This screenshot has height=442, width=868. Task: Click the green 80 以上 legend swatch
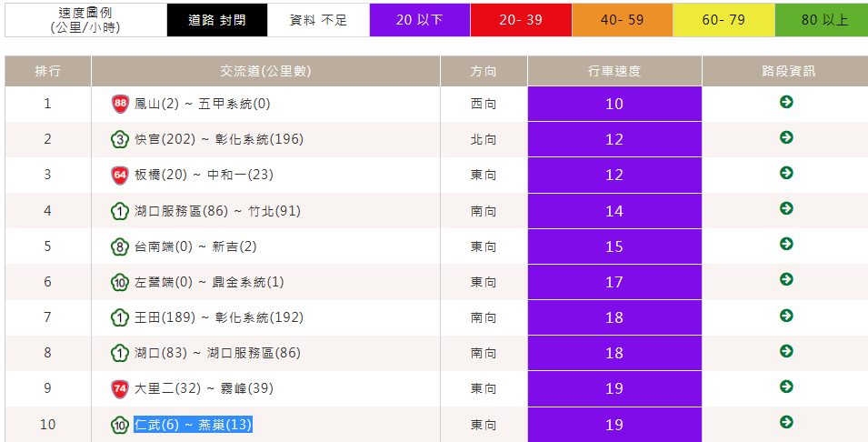(x=822, y=20)
